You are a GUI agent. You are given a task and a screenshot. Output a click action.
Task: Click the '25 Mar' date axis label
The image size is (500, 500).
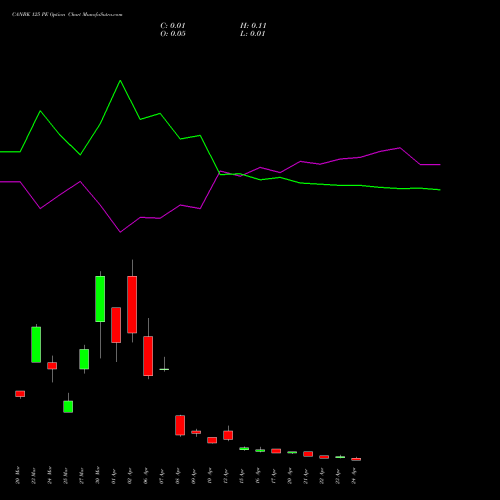[66, 475]
